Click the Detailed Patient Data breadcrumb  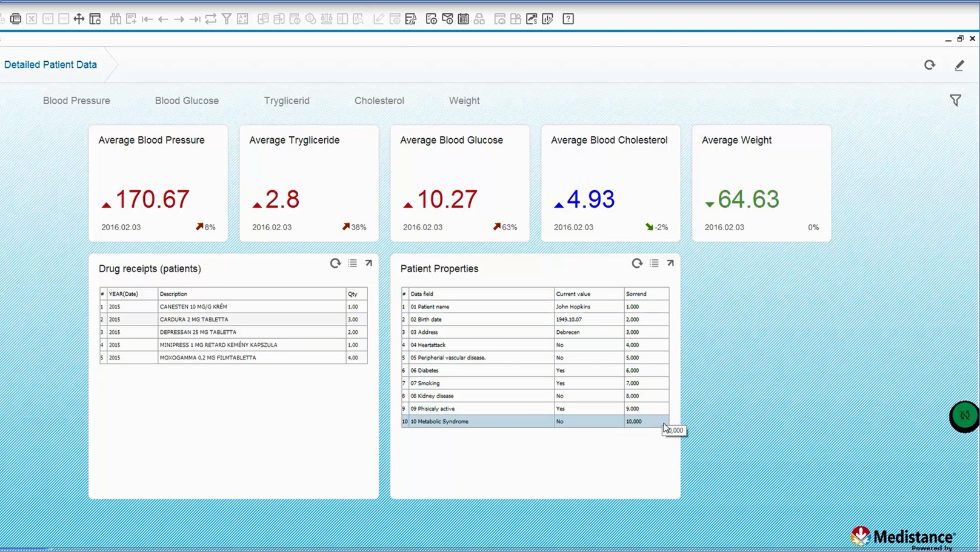(50, 65)
